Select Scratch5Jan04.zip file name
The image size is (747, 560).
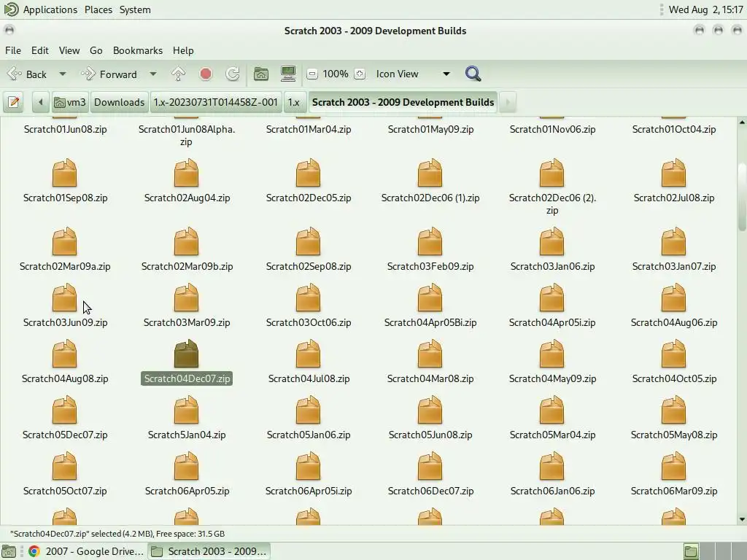click(187, 435)
